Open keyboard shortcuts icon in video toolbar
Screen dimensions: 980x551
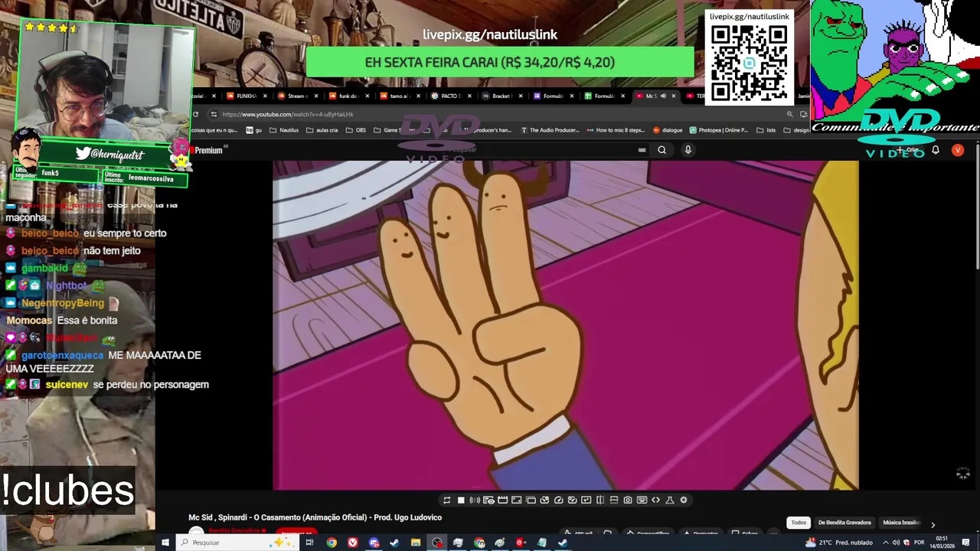click(642, 500)
